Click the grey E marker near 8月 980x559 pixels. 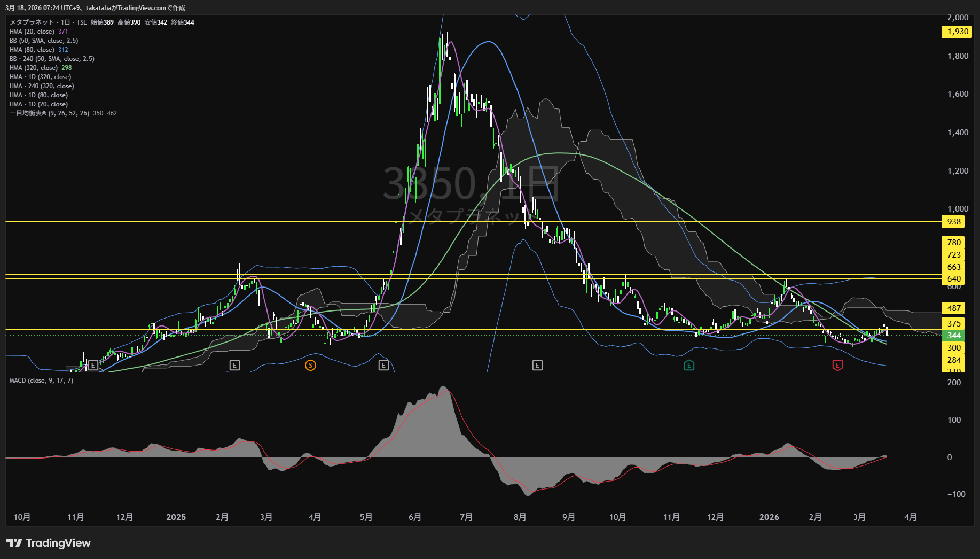click(537, 366)
